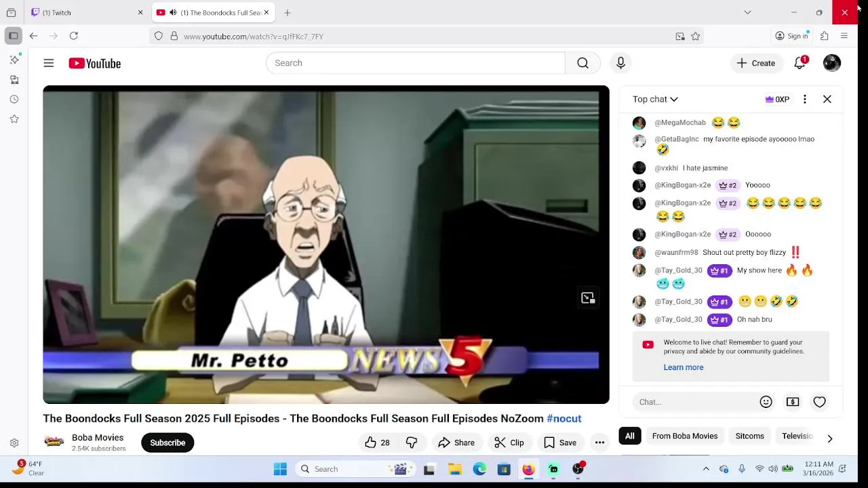Open Super Chat dollar icon
The image size is (868, 488).
point(793,402)
